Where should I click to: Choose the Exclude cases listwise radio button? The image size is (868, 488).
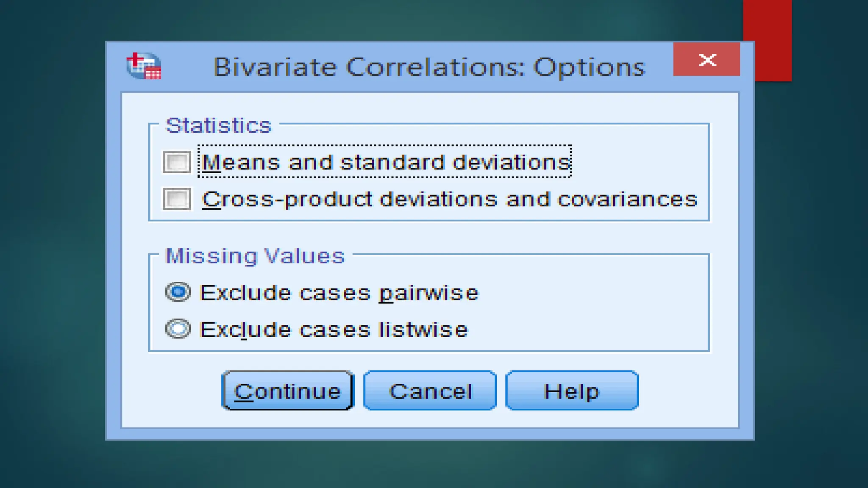178,329
